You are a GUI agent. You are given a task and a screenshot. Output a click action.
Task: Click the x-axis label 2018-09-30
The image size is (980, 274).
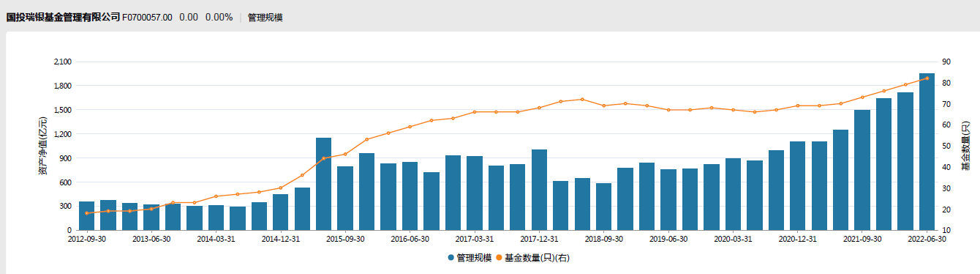click(x=603, y=239)
